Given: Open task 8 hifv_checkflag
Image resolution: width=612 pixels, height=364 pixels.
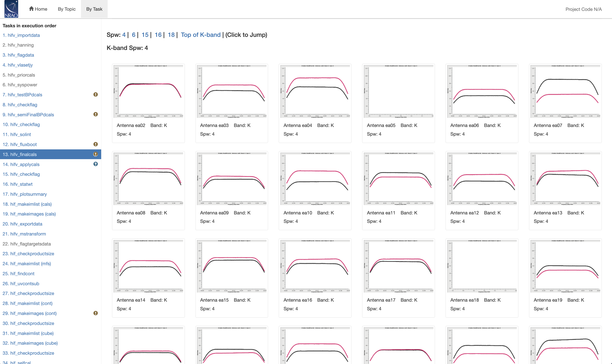Looking at the screenshot, I should [x=20, y=105].
